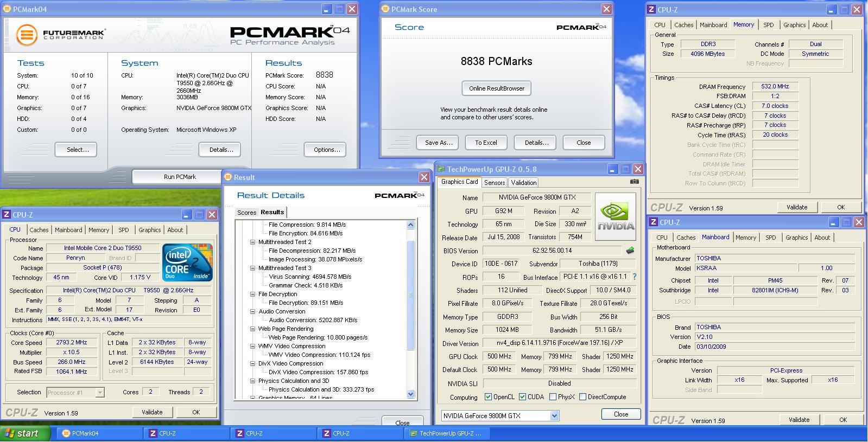Click the BIOS Date value 03/10/2009
Screen dimensions: 868x442
coord(775,347)
